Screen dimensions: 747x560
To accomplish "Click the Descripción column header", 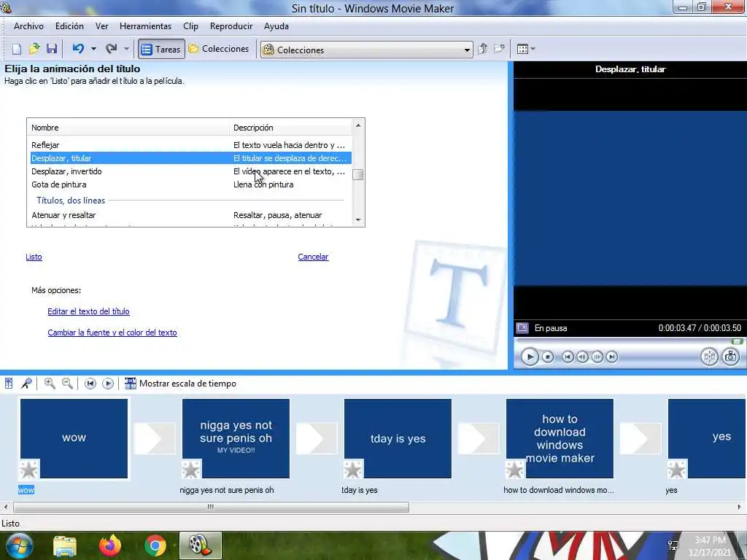I will click(x=290, y=128).
